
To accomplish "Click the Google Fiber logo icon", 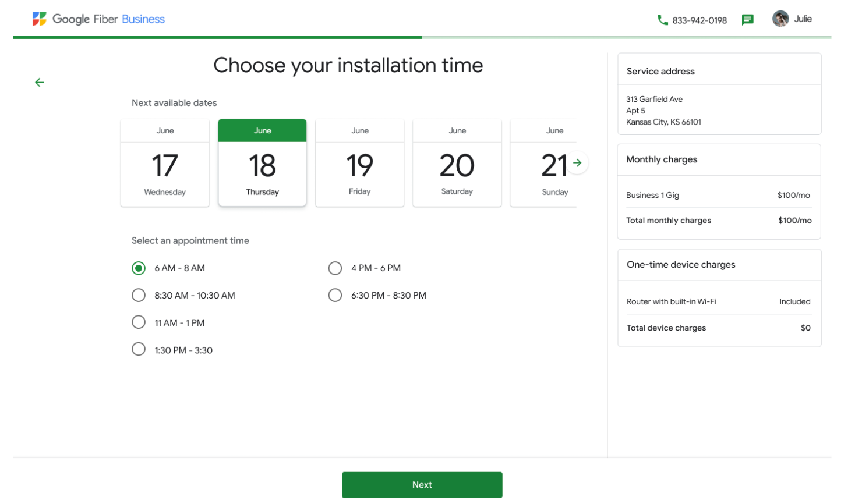I will (x=39, y=19).
